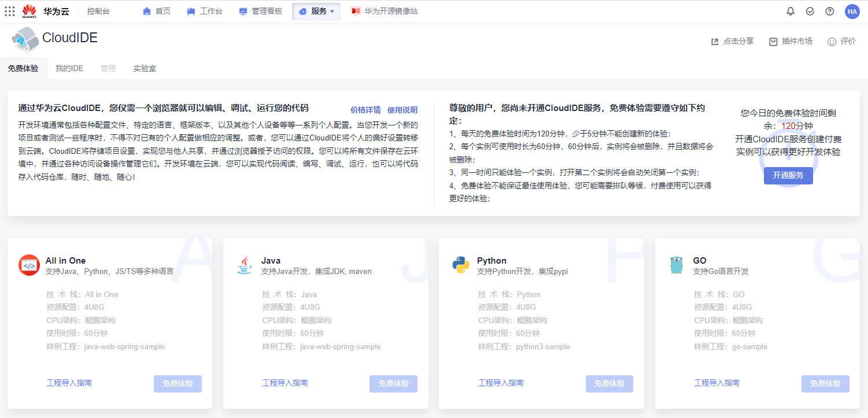The height and width of the screenshot is (418, 868).
Task: Open the app grid launcher icon
Action: point(9,10)
